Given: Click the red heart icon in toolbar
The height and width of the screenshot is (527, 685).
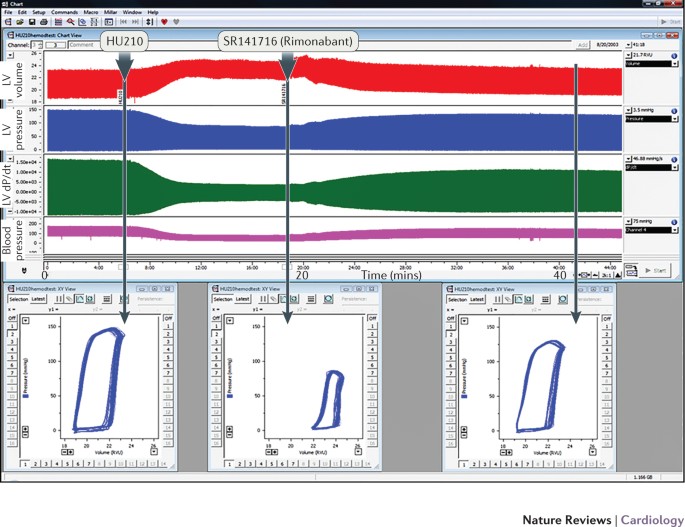Looking at the screenshot, I should [x=165, y=21].
